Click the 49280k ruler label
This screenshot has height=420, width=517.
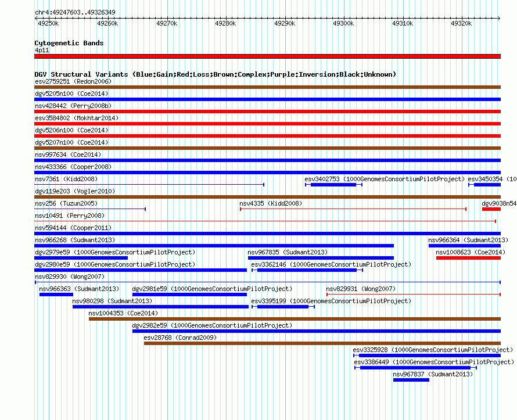click(x=225, y=23)
